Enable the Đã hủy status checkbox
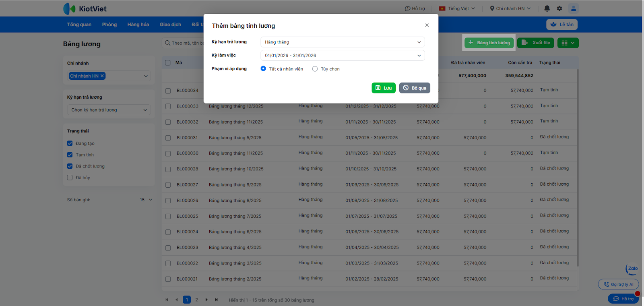 point(70,178)
